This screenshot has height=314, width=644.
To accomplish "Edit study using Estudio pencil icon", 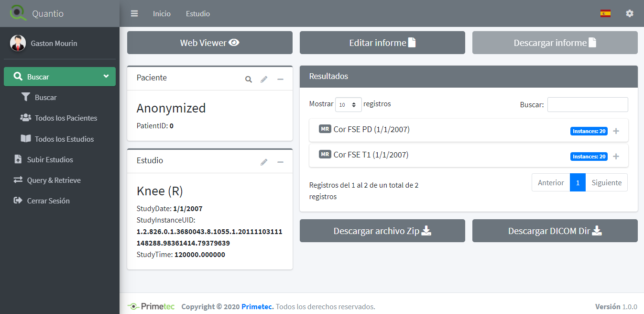I will (264, 162).
